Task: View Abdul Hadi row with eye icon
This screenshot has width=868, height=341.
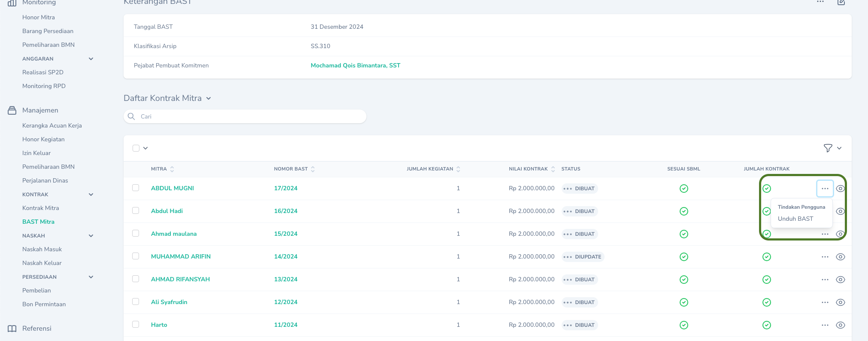Action: pos(841,211)
